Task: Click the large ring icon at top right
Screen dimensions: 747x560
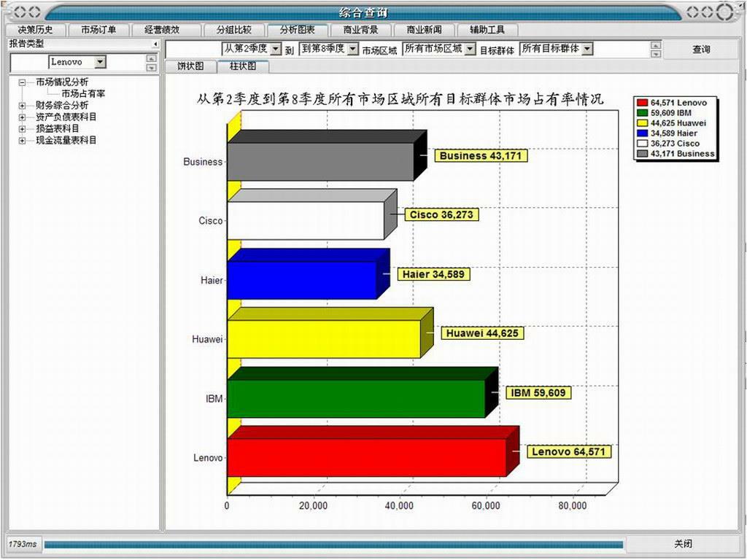Action: tap(726, 12)
